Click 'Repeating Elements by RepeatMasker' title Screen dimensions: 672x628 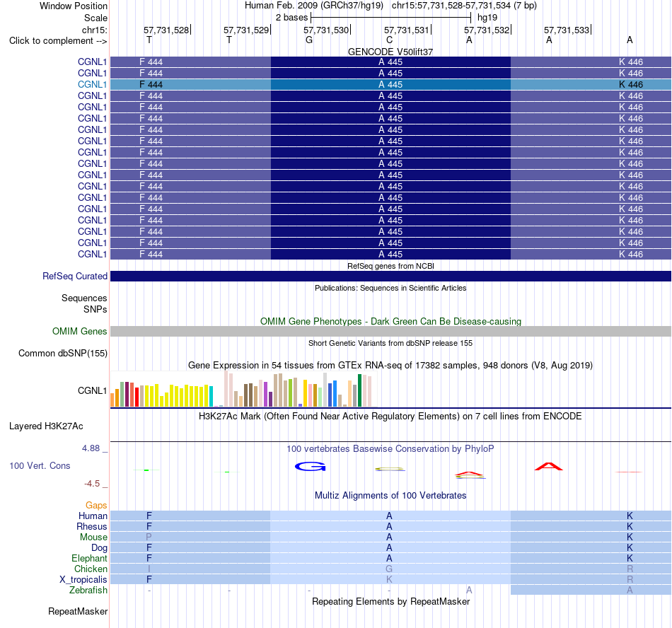point(390,601)
